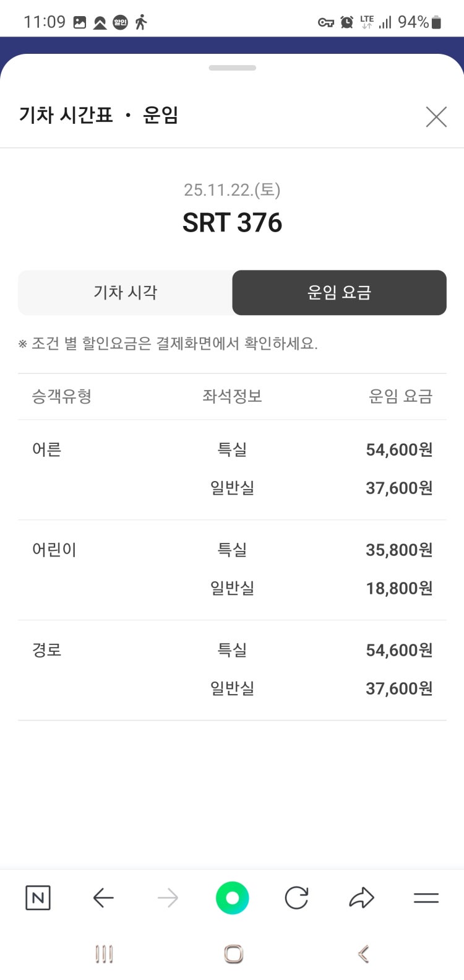
Task: Open the browser hamburger menu
Action: 426,898
